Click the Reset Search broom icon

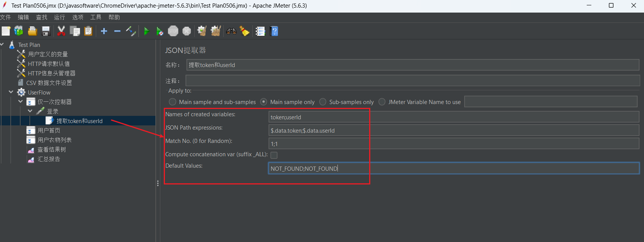[245, 31]
